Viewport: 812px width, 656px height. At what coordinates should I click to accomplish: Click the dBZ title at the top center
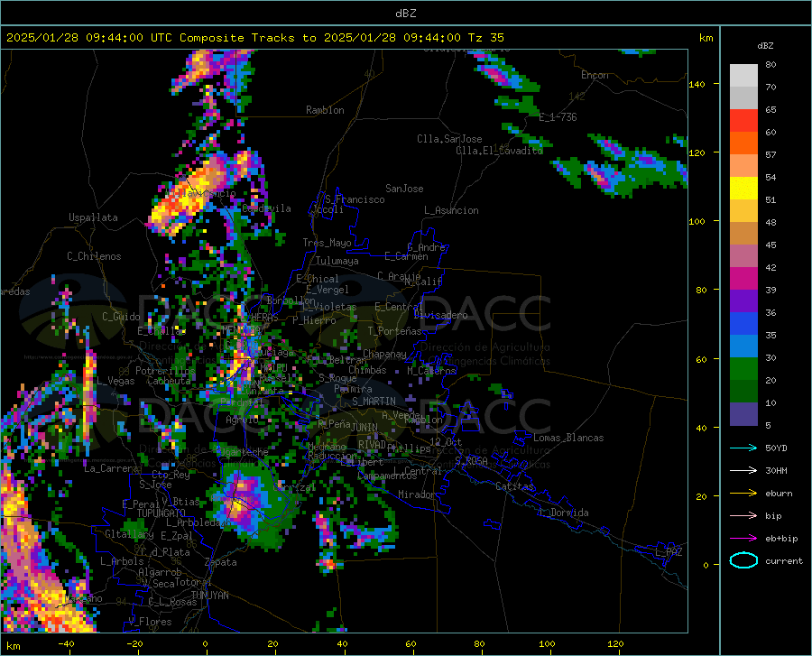point(405,14)
